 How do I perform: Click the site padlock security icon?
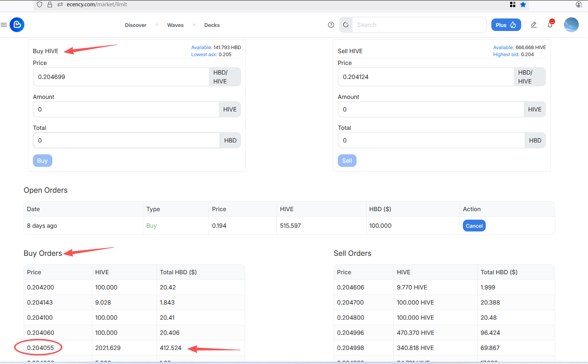click(x=50, y=4)
